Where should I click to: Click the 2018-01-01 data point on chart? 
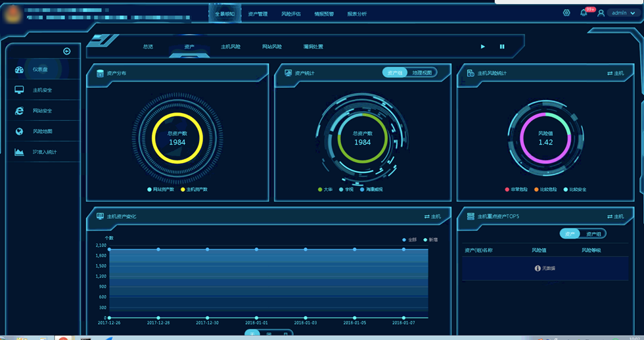click(x=256, y=249)
